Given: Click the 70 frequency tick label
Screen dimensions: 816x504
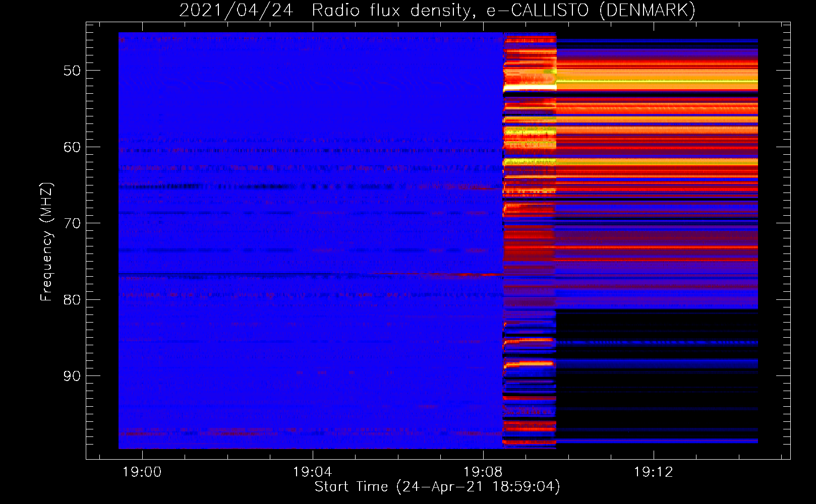Looking at the screenshot, I should point(72,223).
